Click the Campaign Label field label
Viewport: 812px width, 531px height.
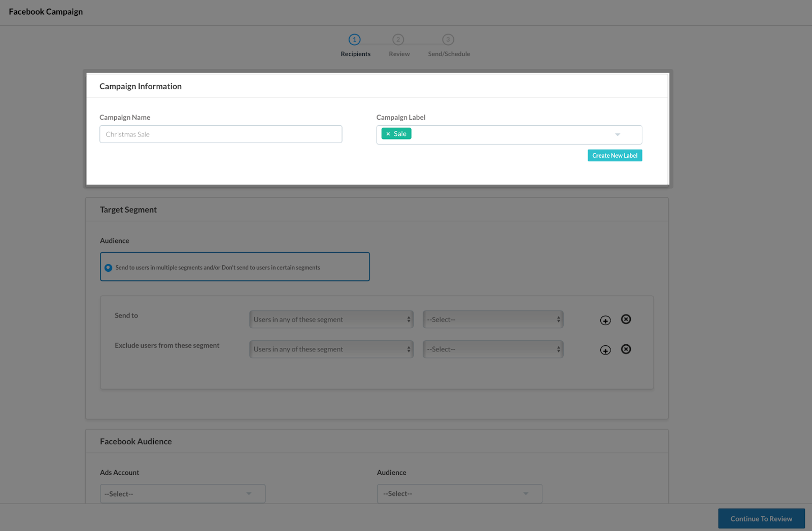pos(401,117)
